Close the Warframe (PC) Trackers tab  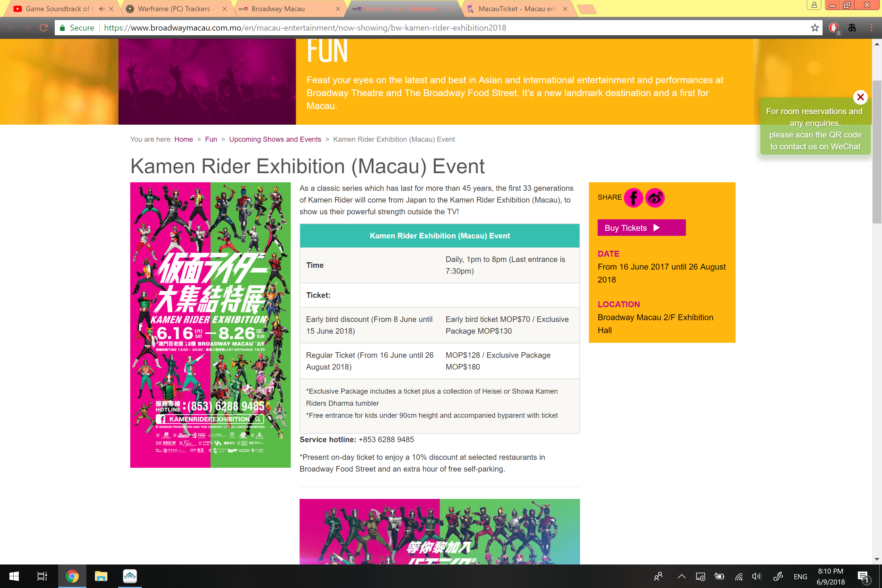point(225,9)
